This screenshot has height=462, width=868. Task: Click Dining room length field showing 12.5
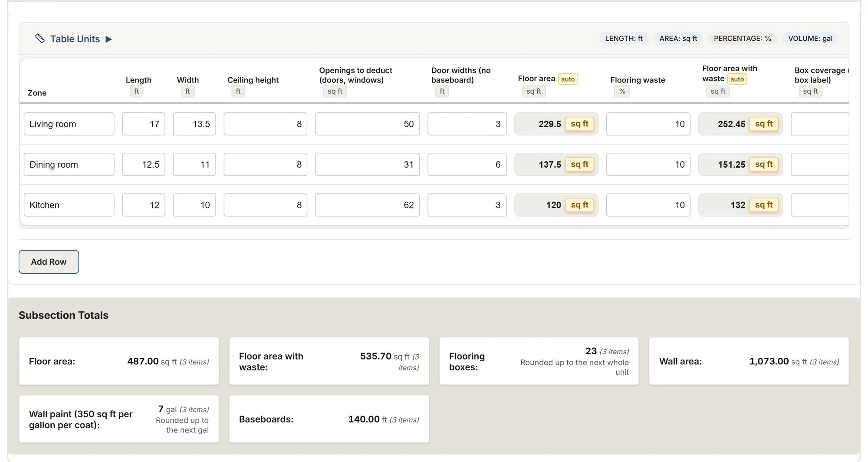pos(144,165)
